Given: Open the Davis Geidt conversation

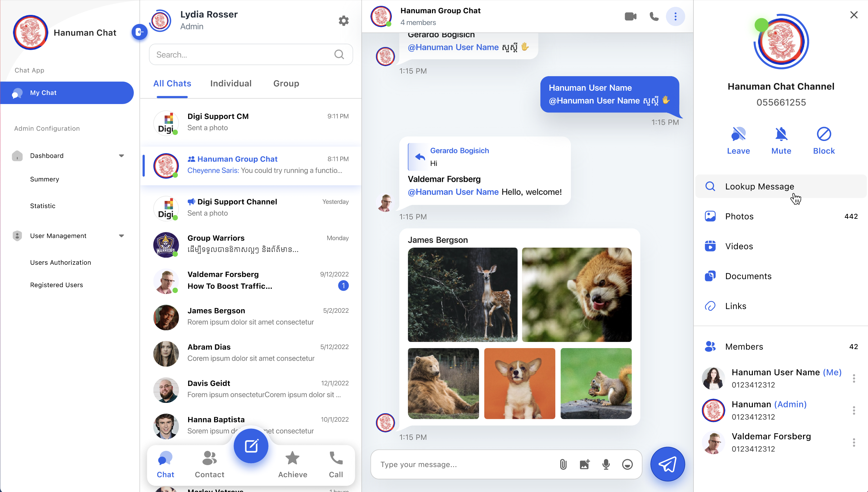Looking at the screenshot, I should click(x=250, y=389).
